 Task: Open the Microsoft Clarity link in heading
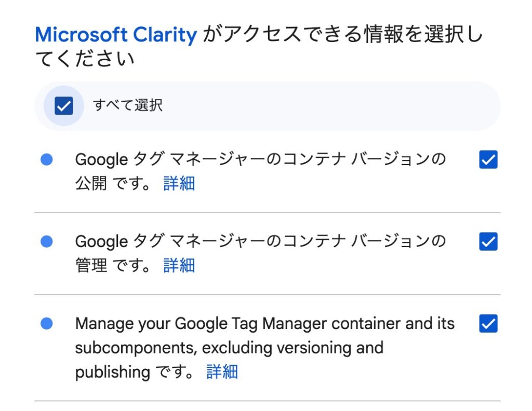point(116,35)
